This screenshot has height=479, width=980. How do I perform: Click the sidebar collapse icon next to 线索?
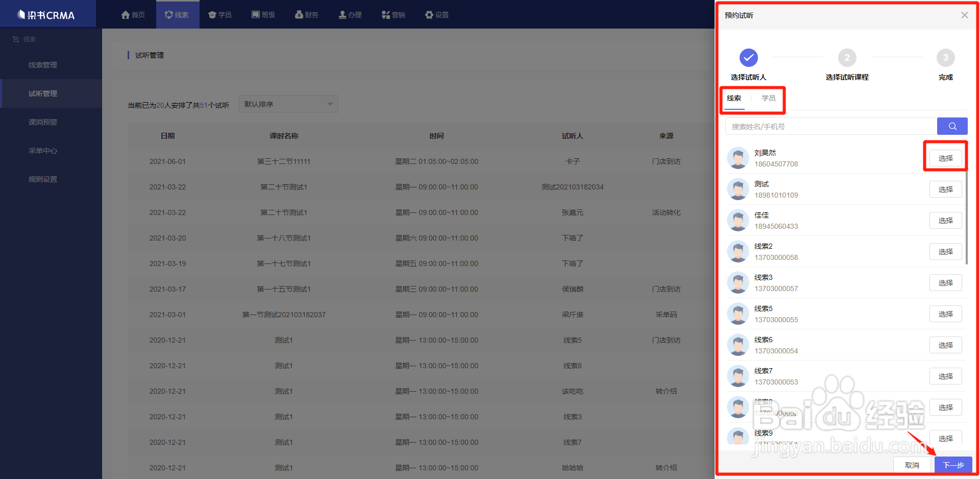pos(16,39)
